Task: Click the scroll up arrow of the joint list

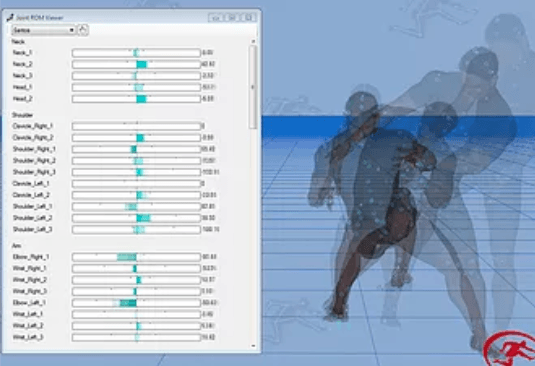Action: [x=253, y=41]
